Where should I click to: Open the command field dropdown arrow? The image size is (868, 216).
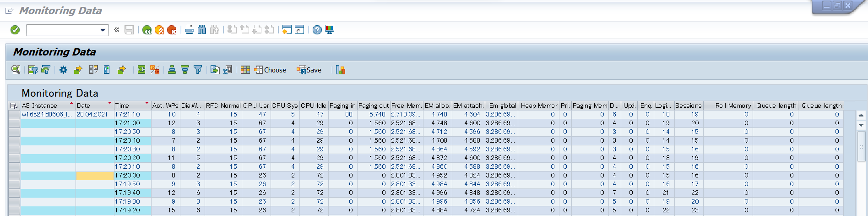103,30
